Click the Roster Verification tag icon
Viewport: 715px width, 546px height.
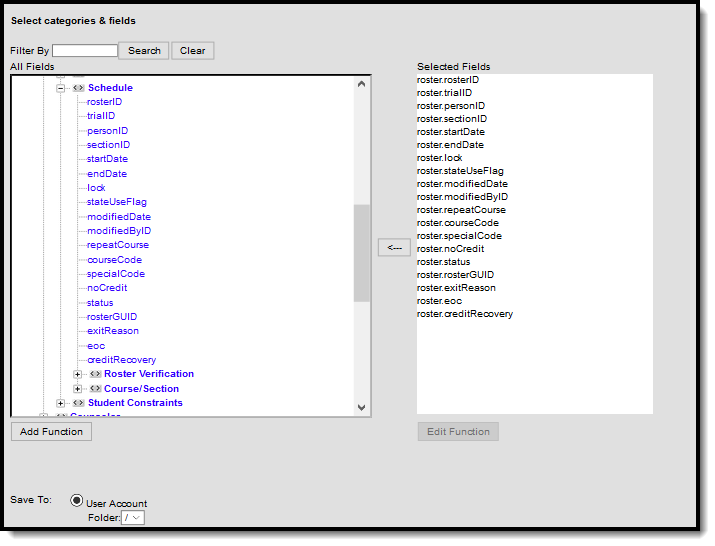95,374
